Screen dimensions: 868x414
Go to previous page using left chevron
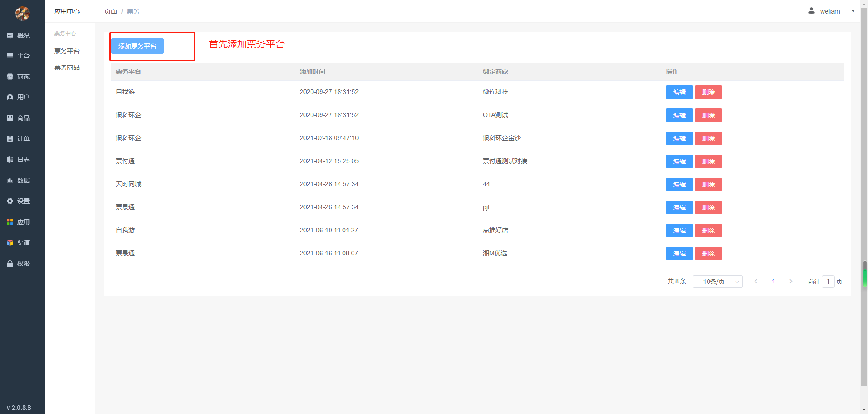click(755, 282)
